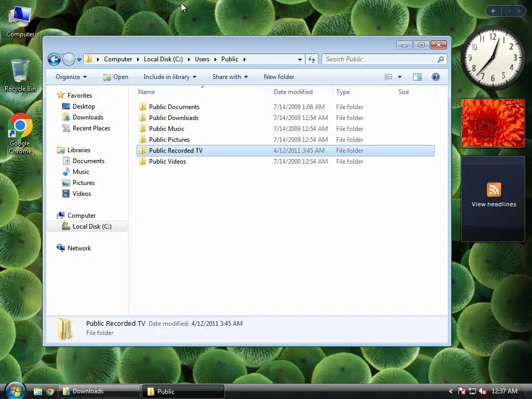Open Desktop in Favorites

tap(79, 107)
